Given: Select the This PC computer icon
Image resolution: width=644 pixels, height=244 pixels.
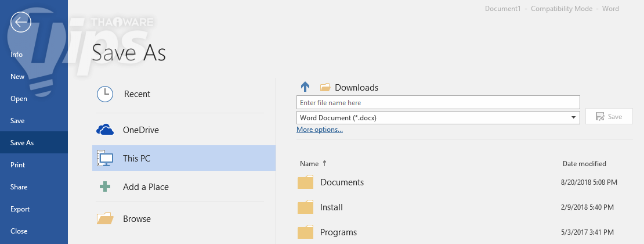Looking at the screenshot, I should coord(104,158).
